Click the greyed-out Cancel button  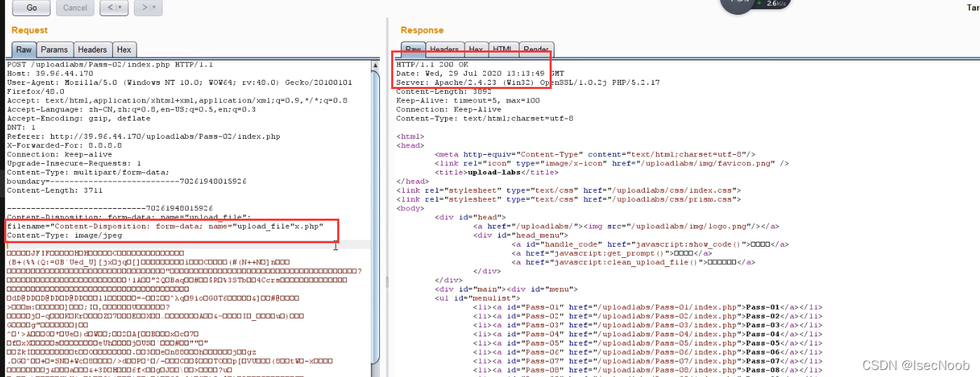click(x=74, y=8)
